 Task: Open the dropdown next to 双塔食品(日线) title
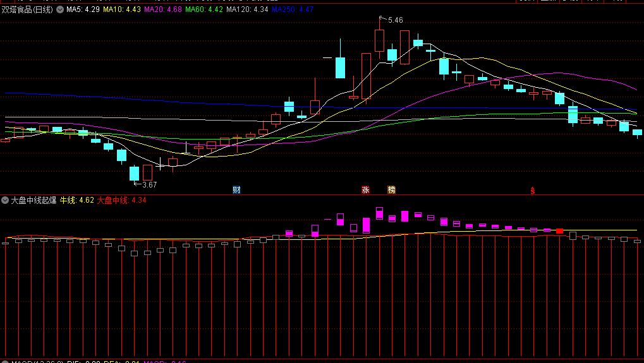[x=60, y=9]
